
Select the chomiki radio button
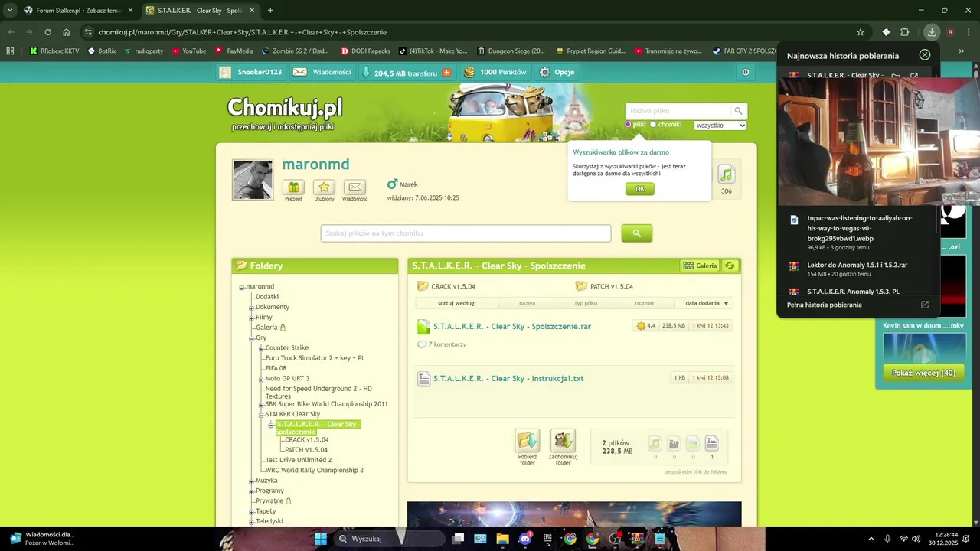tap(653, 124)
